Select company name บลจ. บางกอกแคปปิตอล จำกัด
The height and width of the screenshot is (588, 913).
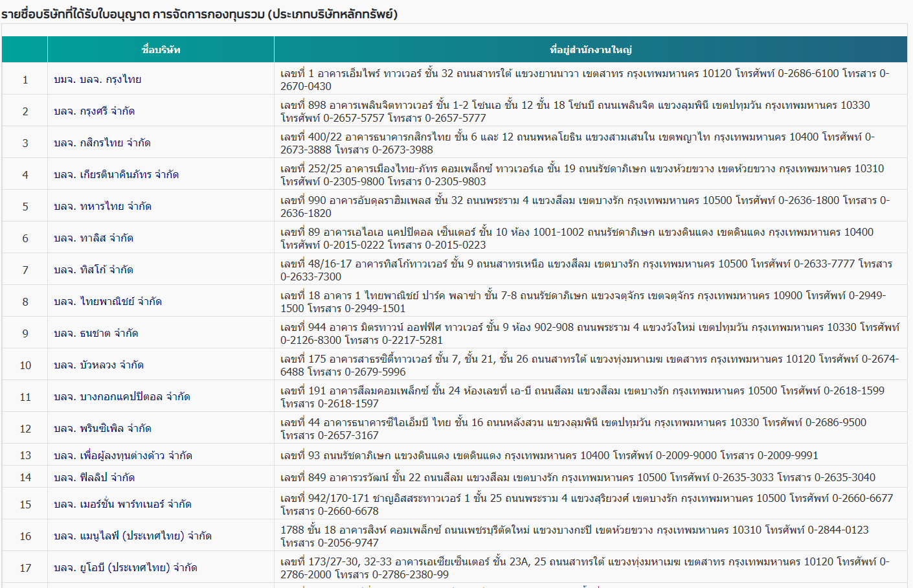[x=122, y=396]
